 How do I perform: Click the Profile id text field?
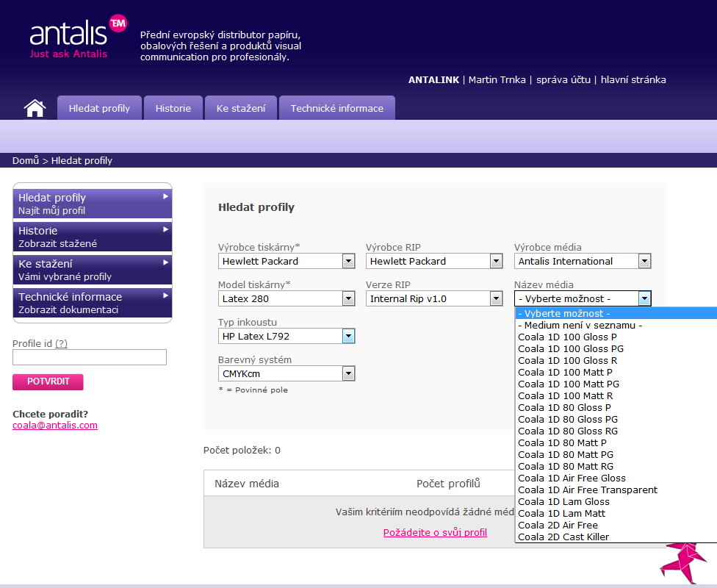(x=90, y=357)
